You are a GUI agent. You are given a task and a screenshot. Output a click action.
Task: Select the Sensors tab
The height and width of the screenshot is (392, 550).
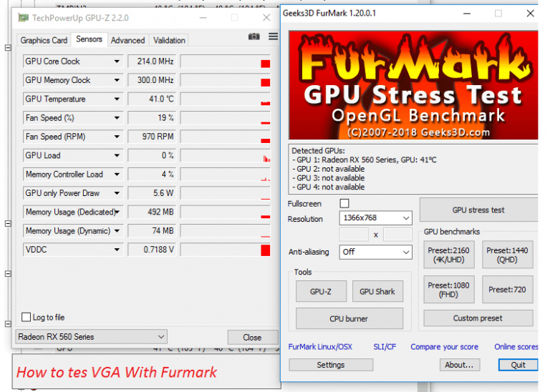pyautogui.click(x=89, y=39)
